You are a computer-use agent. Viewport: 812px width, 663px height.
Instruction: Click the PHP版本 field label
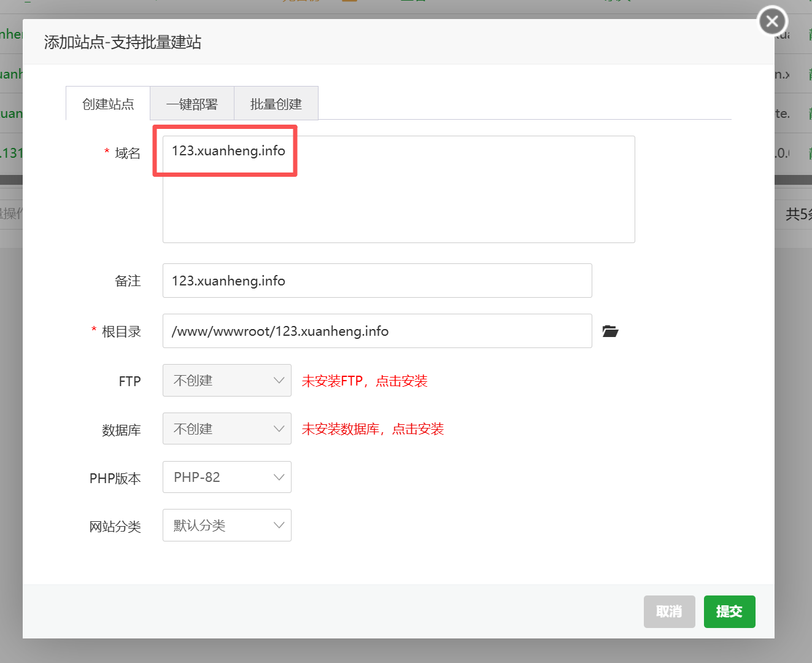(x=115, y=479)
